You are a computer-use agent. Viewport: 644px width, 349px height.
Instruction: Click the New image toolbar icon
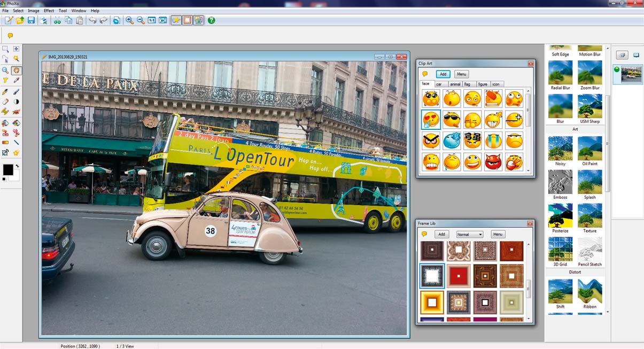tap(9, 20)
